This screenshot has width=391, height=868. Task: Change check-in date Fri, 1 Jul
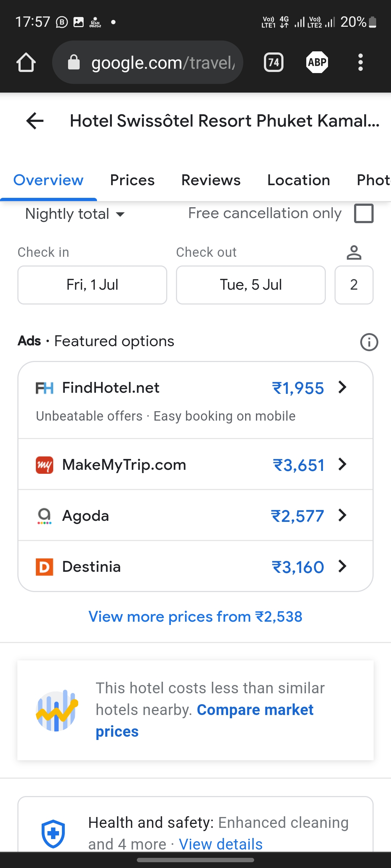click(x=92, y=285)
